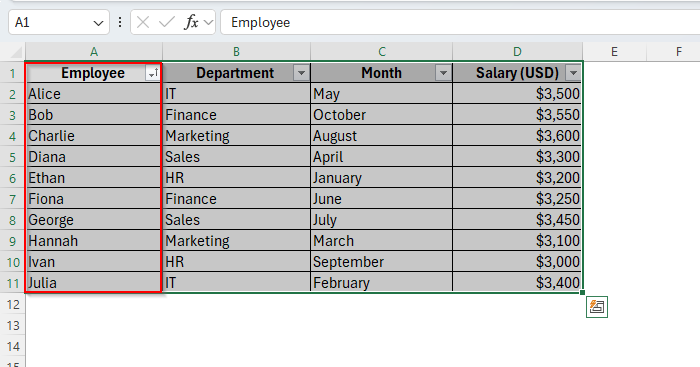Select column D header

[x=517, y=52]
